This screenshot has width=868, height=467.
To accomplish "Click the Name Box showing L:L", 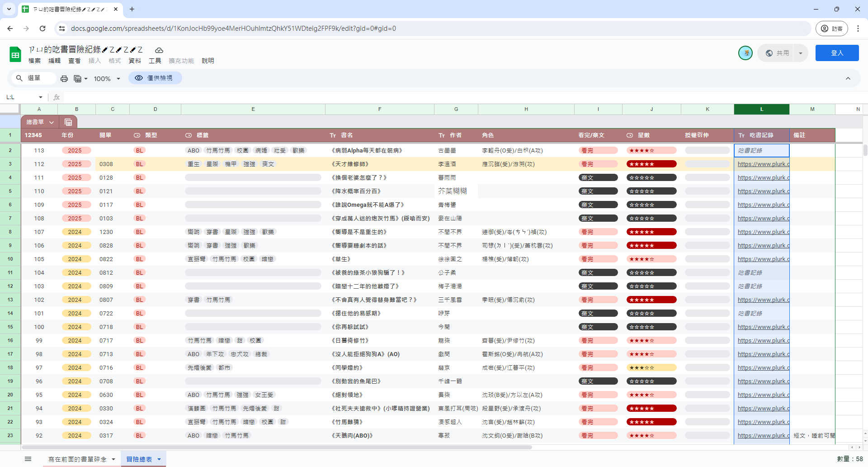I will (x=20, y=97).
